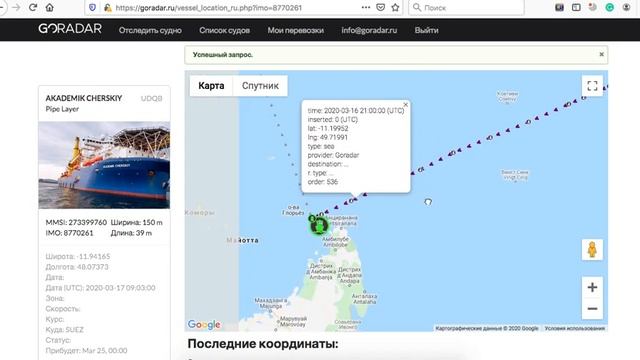Go to browser home page icon

[x=49, y=7]
